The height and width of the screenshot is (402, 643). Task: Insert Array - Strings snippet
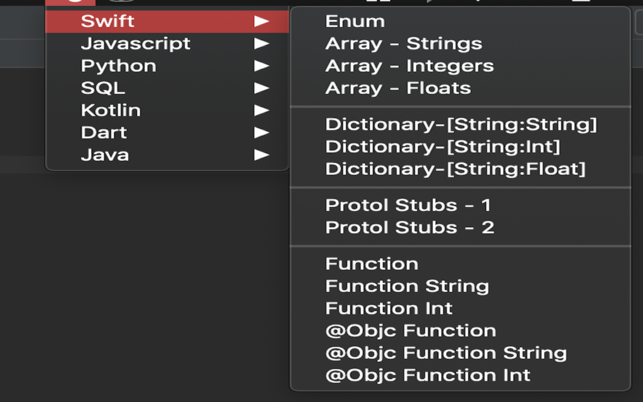point(460,43)
